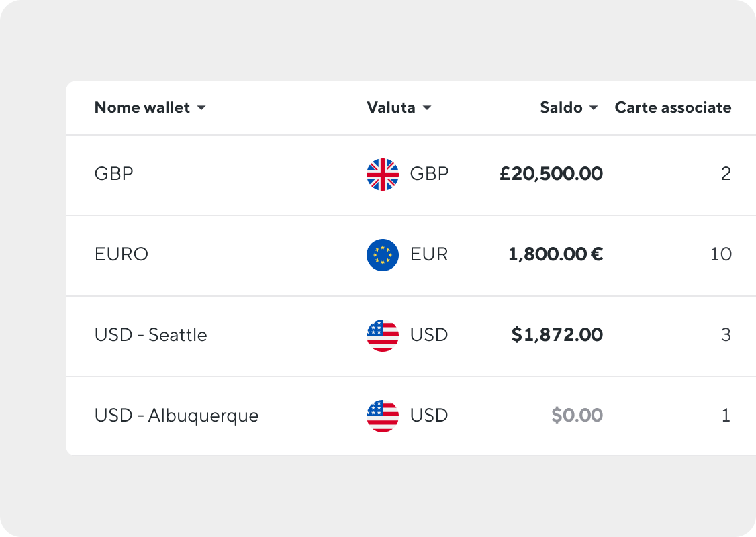Click the US flag icon for USD - Seattle
This screenshot has height=537, width=756.
pyautogui.click(x=382, y=336)
